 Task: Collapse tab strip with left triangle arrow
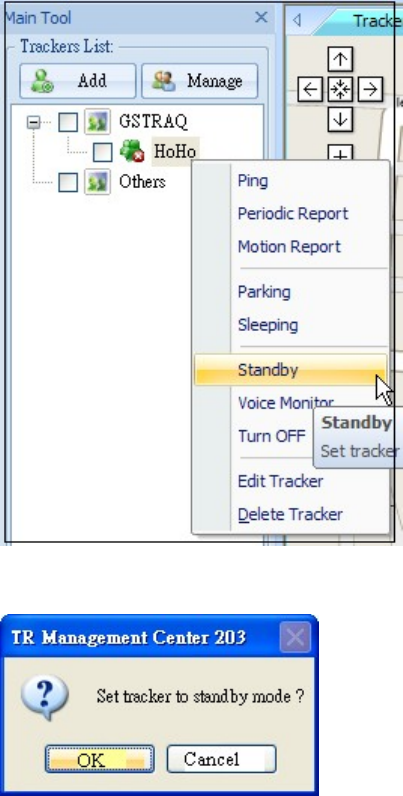tap(297, 20)
